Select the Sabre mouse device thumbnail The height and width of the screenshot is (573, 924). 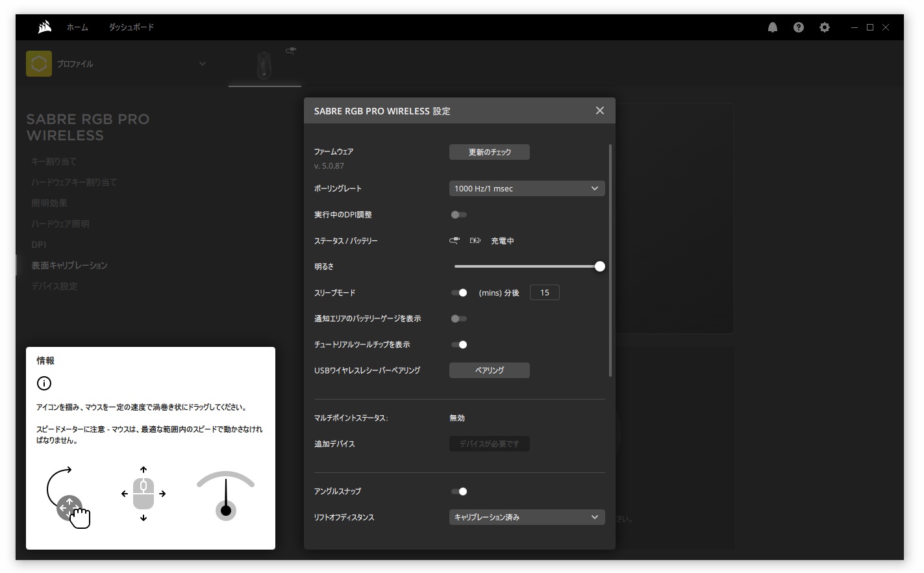coord(264,65)
